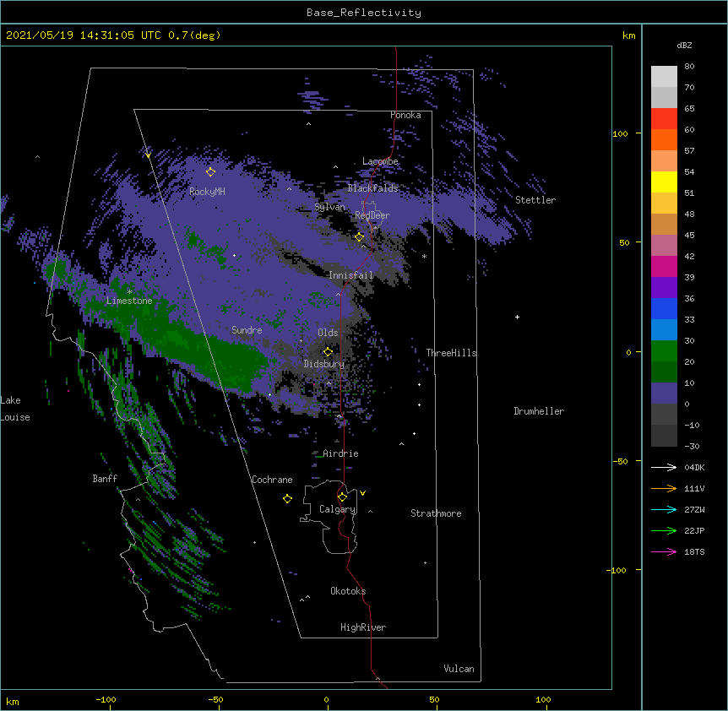Click the Limestone label
The width and height of the screenshot is (728, 711).
(x=129, y=301)
